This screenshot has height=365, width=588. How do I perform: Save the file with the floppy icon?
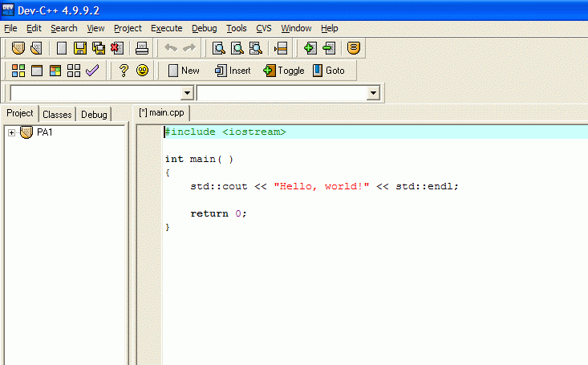[x=80, y=48]
